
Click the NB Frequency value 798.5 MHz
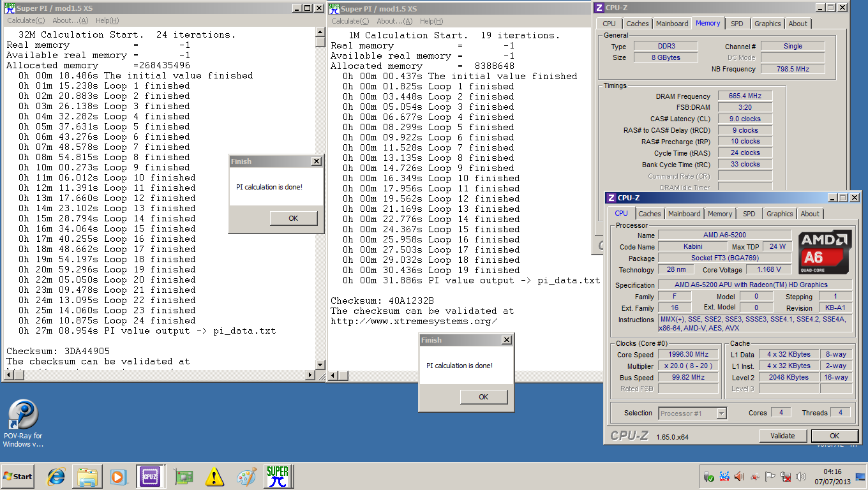793,69
